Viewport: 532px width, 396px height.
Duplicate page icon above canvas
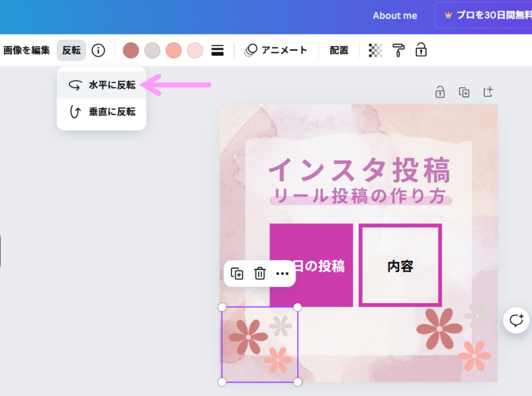(464, 92)
